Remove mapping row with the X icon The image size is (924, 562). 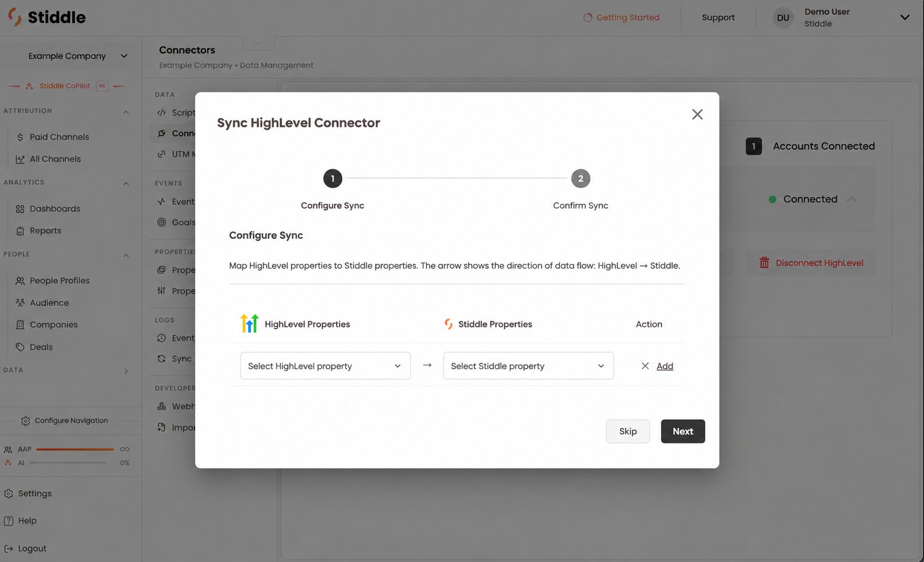click(645, 366)
